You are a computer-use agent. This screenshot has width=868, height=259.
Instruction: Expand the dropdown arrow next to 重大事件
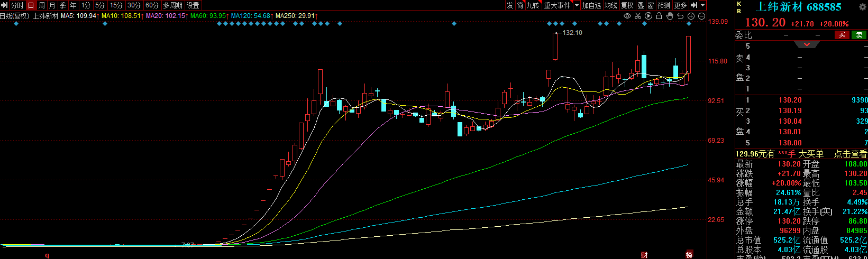pyautogui.click(x=577, y=5)
